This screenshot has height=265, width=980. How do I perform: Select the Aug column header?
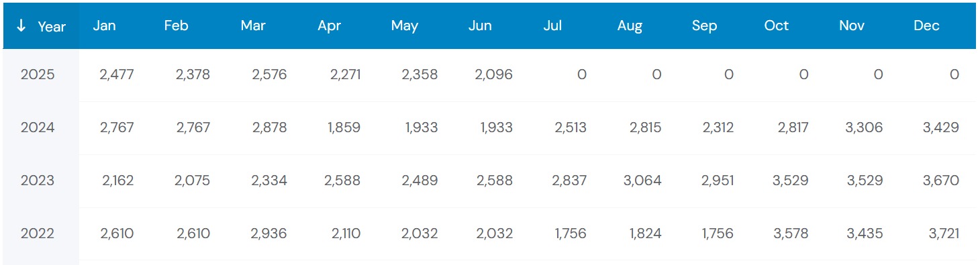point(630,25)
